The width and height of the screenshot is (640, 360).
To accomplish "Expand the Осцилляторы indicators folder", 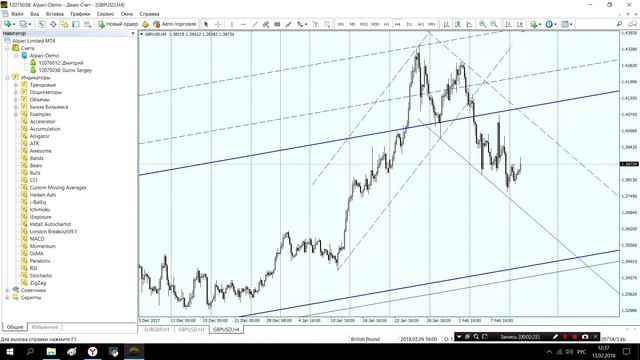I will coord(16,92).
